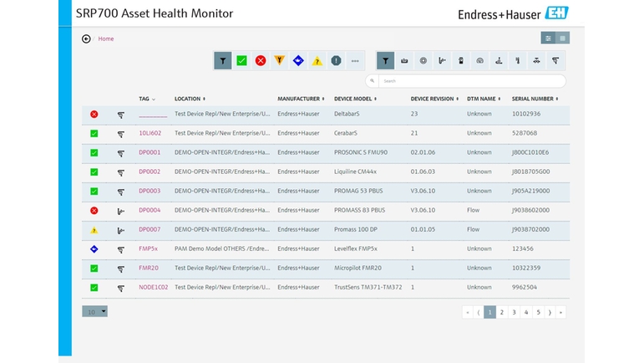Click green status icon in 10LI602 row
Screen dimensions: 644x363
point(94,134)
